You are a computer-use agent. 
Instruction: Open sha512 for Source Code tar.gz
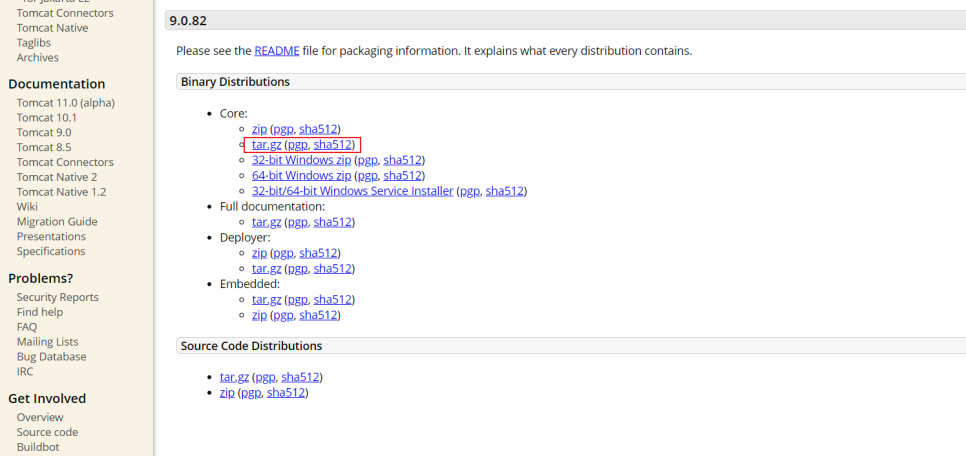[300, 377]
